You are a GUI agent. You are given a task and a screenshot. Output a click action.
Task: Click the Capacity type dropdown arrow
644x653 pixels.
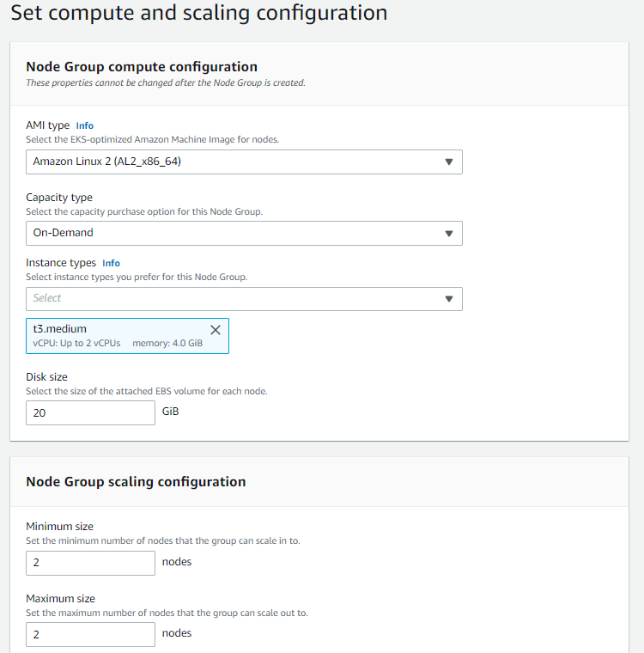(x=448, y=233)
